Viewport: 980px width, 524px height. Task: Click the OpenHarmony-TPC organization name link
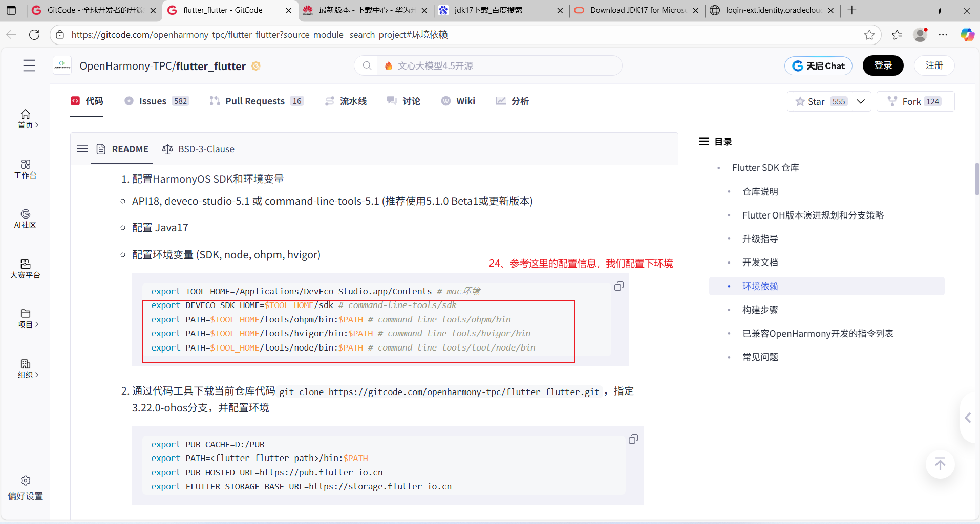[x=125, y=66]
